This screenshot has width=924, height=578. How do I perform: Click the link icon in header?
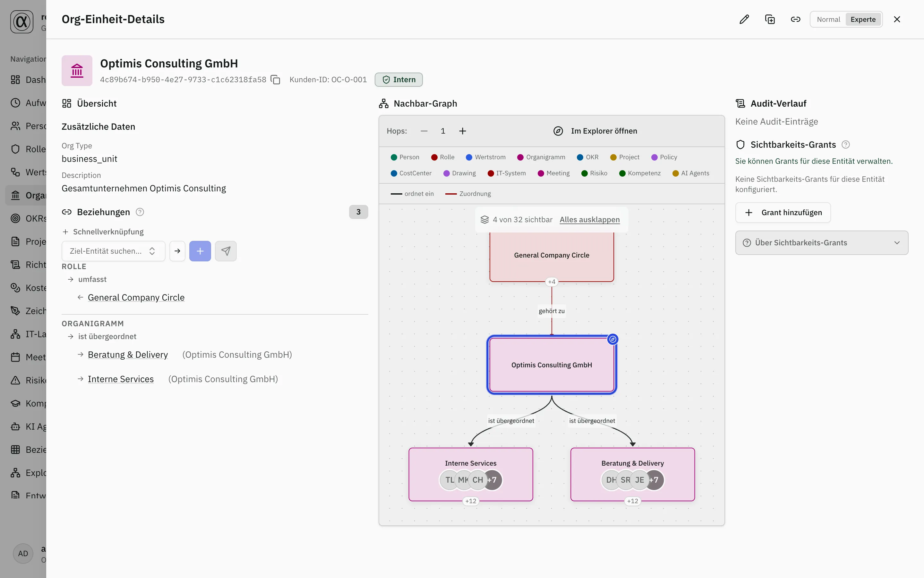tap(795, 20)
